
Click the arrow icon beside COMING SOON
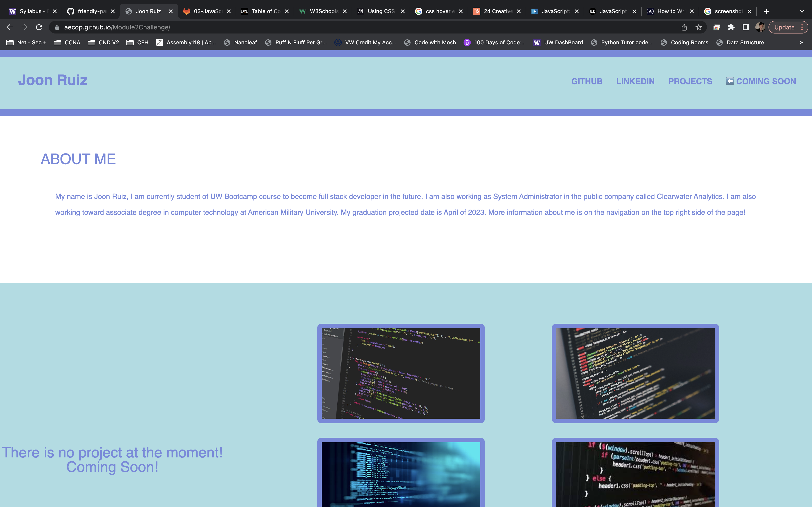[x=730, y=81]
